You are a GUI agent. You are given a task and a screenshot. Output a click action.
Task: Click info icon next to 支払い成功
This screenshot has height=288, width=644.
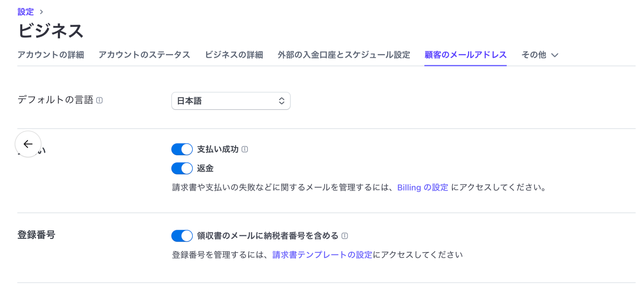click(245, 149)
